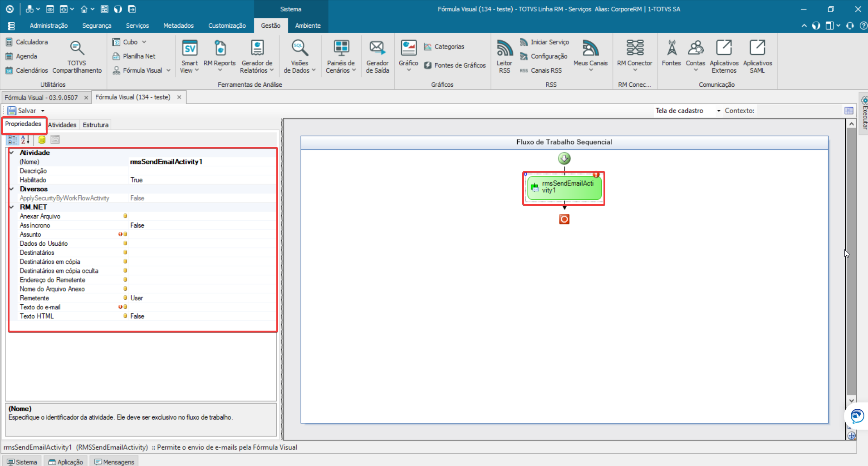Screen dimensions: 868x466
Task: Open the chat assistant bubble icon
Action: pyautogui.click(x=857, y=416)
